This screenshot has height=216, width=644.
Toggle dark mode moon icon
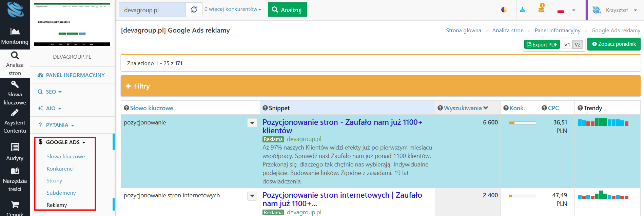504,10
